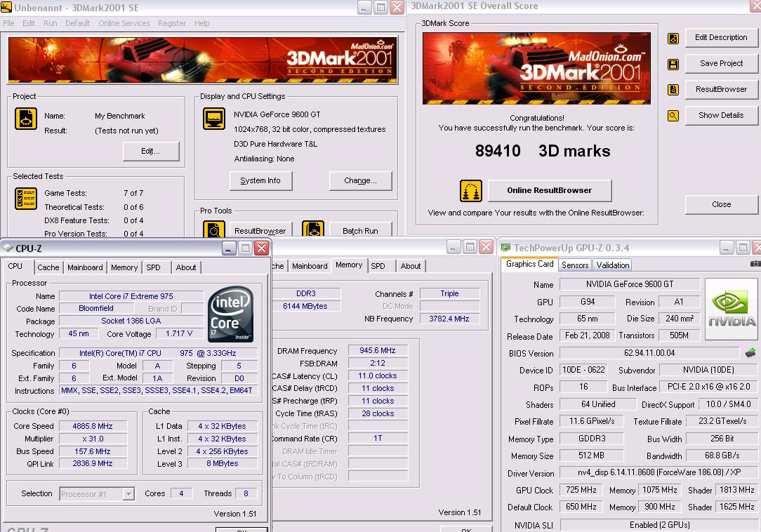Open the Help menu in 3DMark2001

point(202,23)
